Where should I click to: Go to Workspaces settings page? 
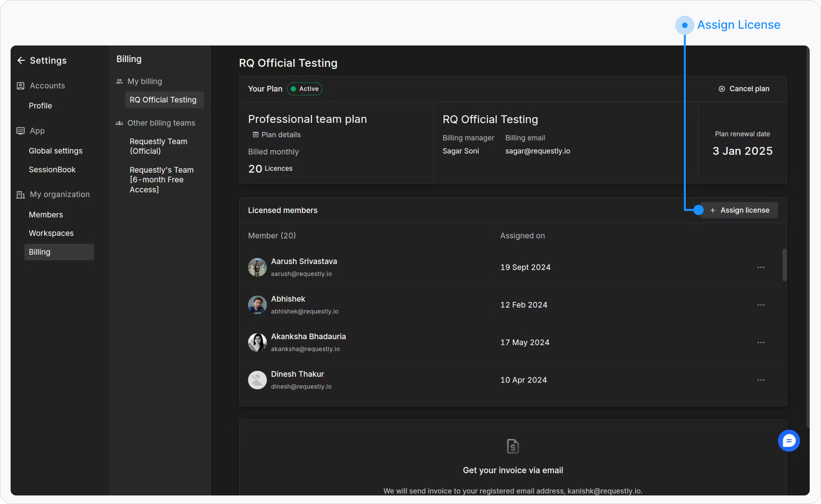[51, 233]
